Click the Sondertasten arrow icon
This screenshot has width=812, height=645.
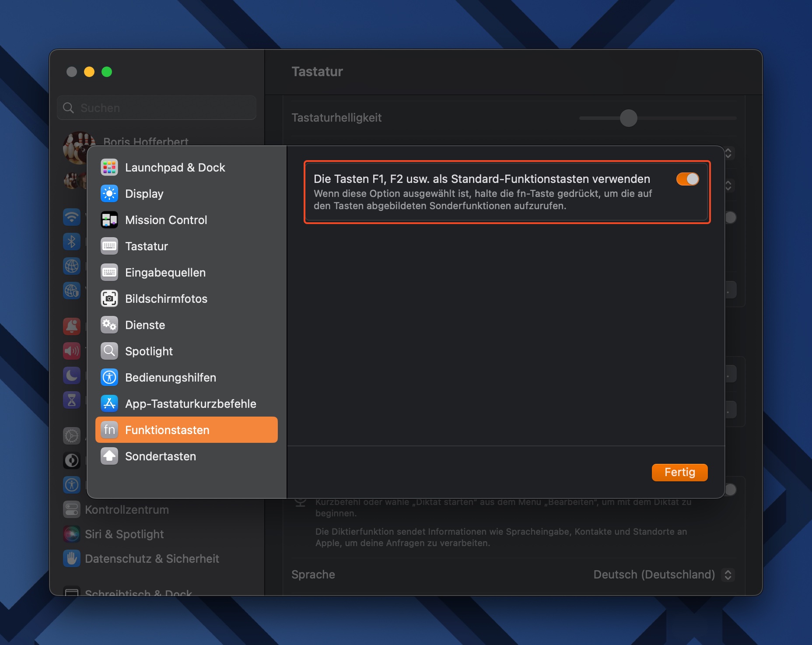[109, 456]
